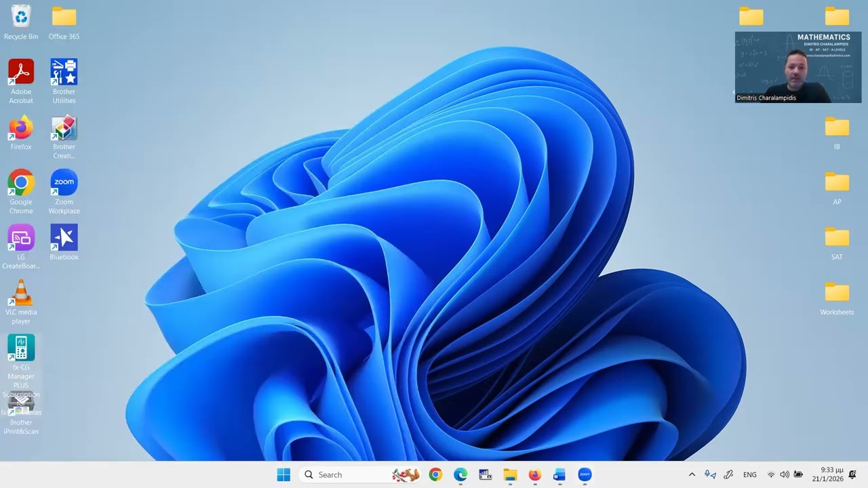The height and width of the screenshot is (488, 868).
Task: Select the VLC media player icon
Action: point(21,302)
